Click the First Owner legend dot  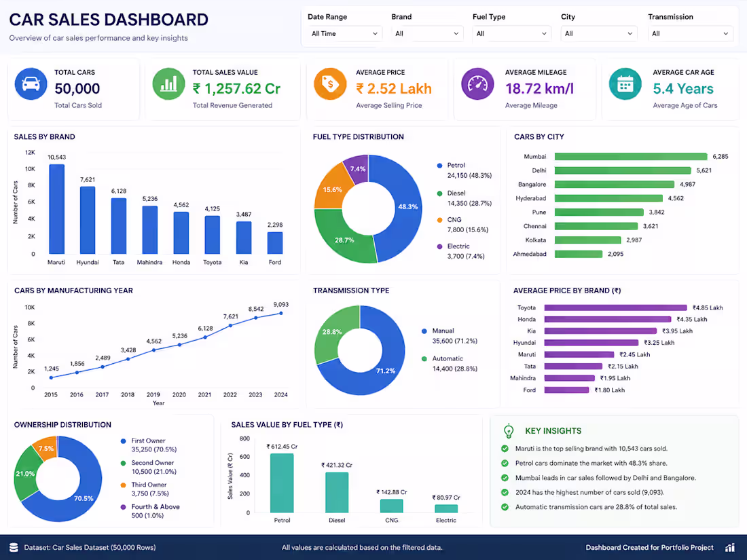[x=124, y=441]
